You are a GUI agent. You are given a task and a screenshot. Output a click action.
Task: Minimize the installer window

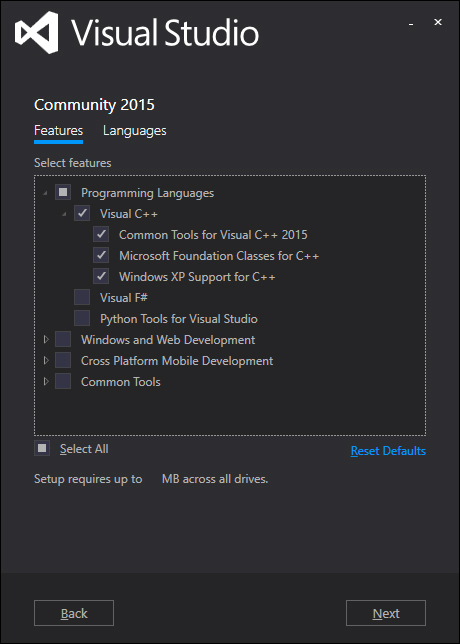[411, 24]
